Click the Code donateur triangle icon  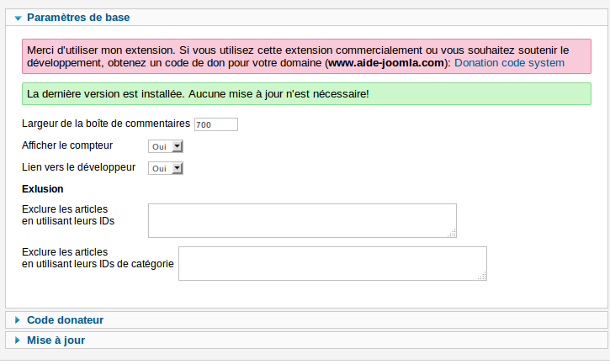[x=17, y=320]
